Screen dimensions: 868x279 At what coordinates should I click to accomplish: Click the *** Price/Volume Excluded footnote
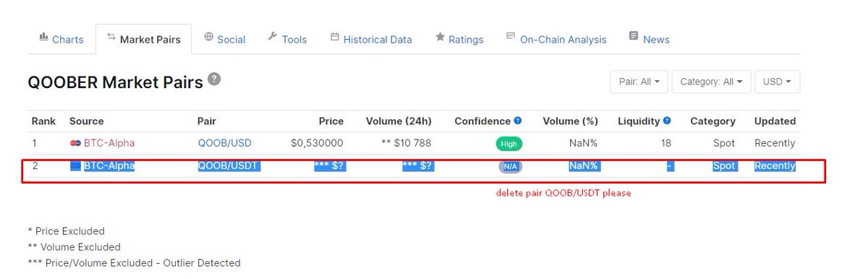tap(134, 262)
